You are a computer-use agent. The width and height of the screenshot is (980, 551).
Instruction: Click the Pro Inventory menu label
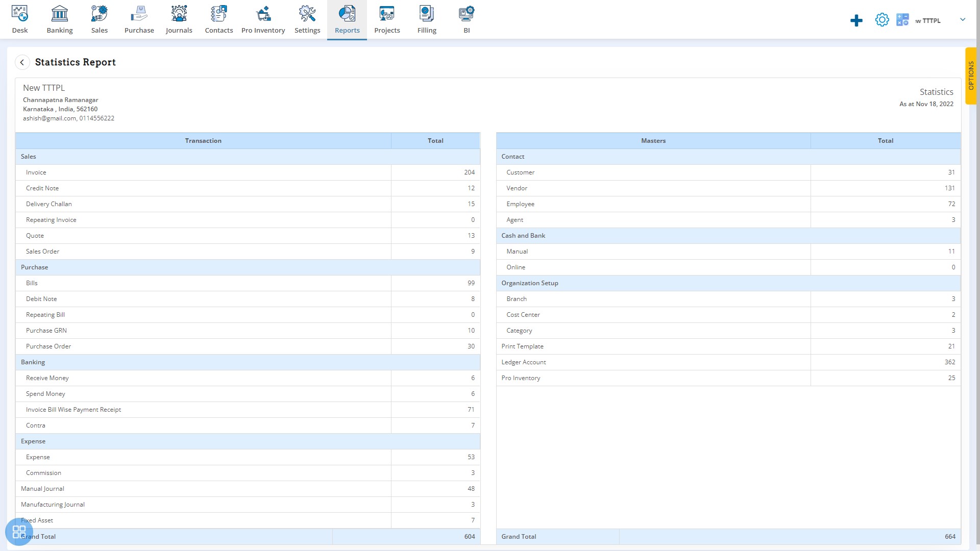click(x=263, y=31)
